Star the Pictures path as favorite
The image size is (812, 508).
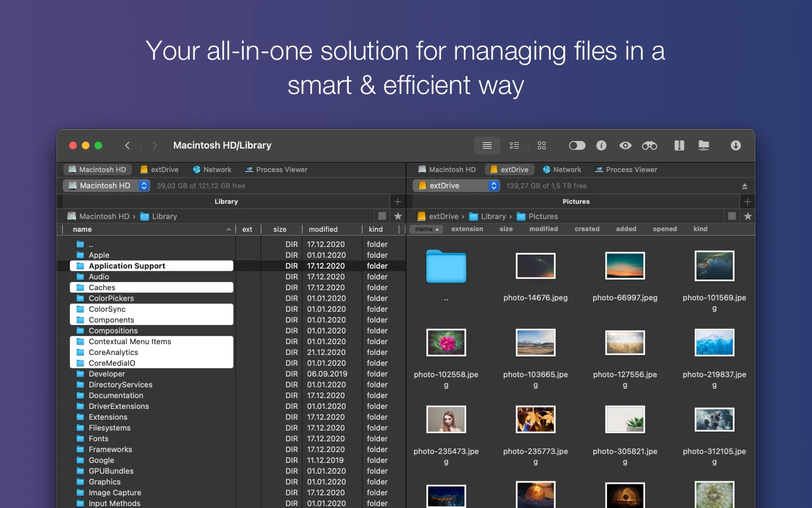tap(747, 216)
